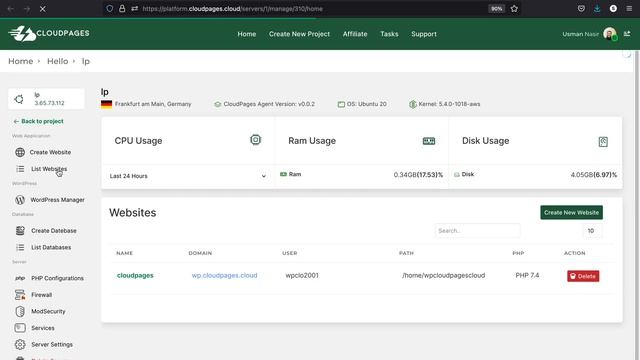The width and height of the screenshot is (640, 360).
Task: Click the DOMAIN column header
Action: pos(200,253)
